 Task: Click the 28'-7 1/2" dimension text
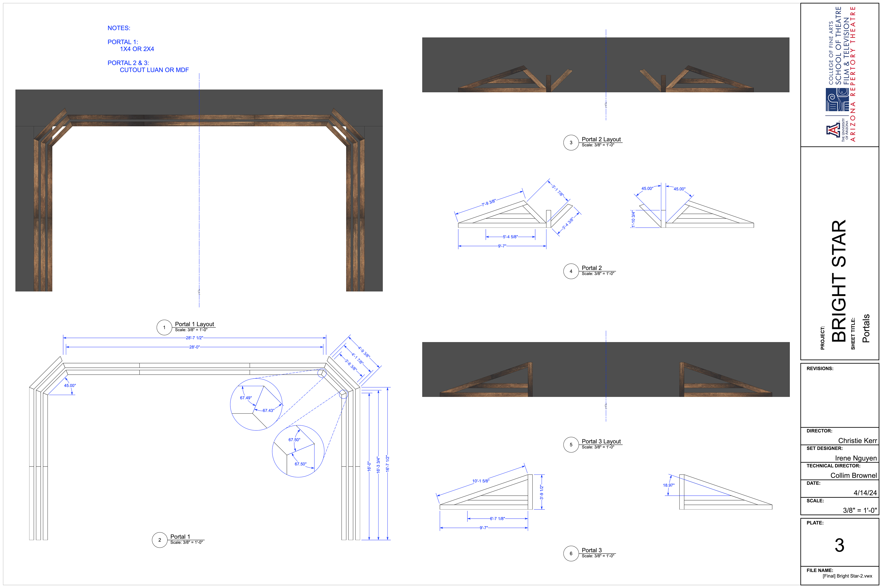click(194, 338)
